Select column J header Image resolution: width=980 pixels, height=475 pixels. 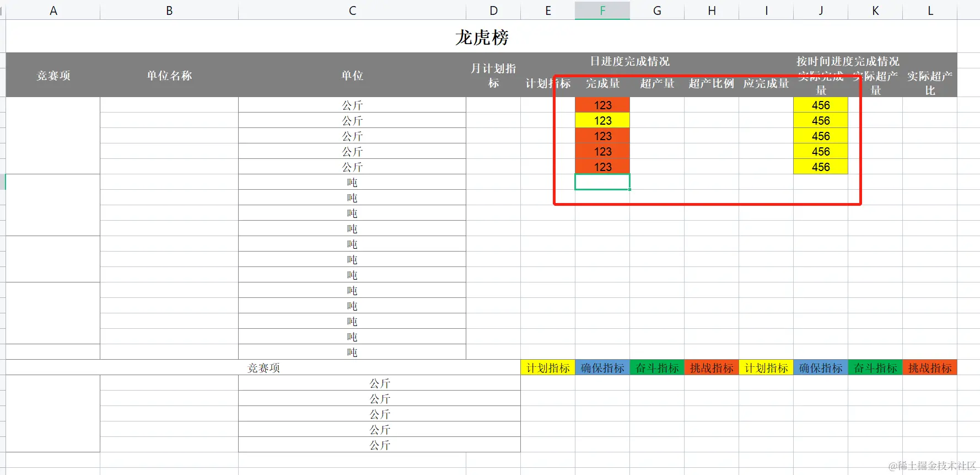click(x=821, y=10)
